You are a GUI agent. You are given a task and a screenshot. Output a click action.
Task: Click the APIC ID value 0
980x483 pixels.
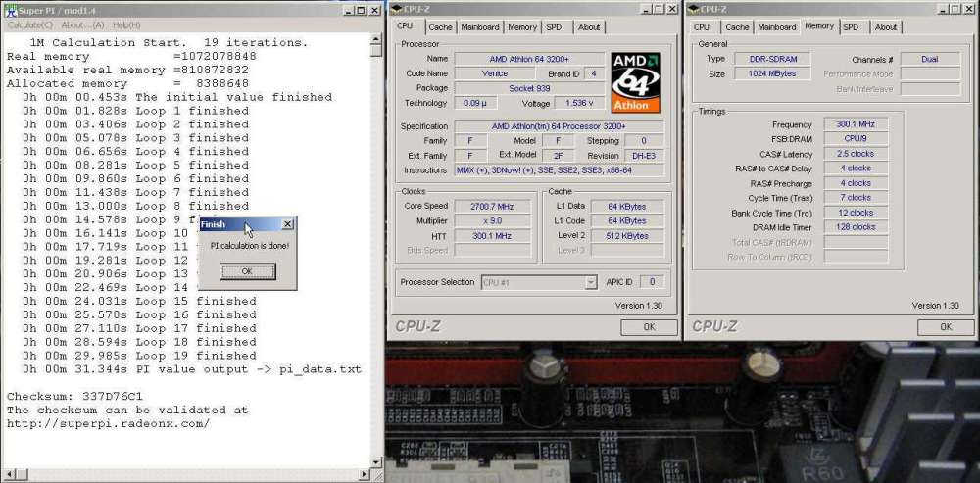[x=652, y=282]
